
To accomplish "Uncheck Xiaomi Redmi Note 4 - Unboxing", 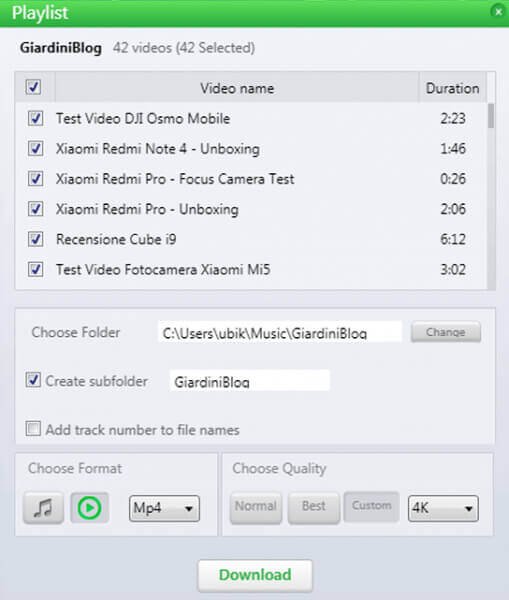I will click(36, 148).
